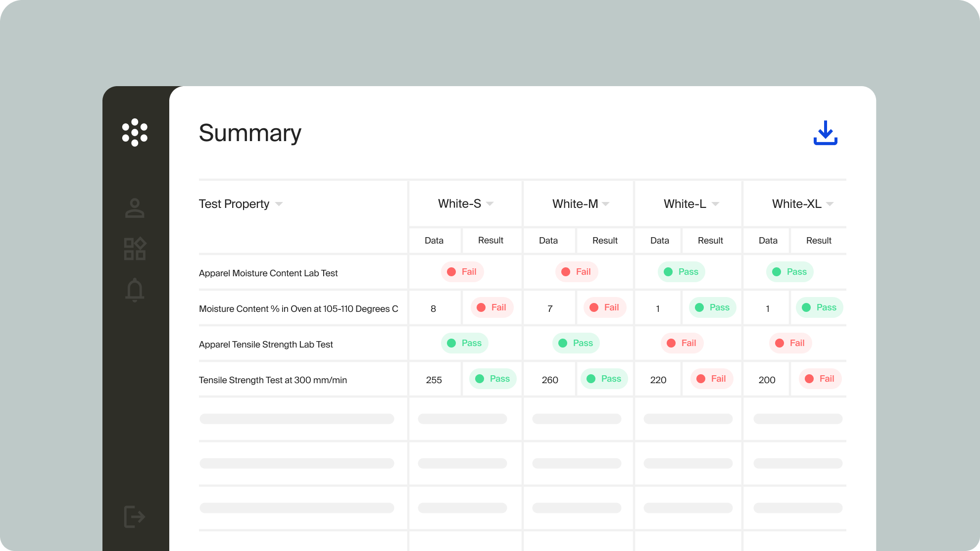
Task: Click the 255 data value for White-S
Action: coord(434,380)
